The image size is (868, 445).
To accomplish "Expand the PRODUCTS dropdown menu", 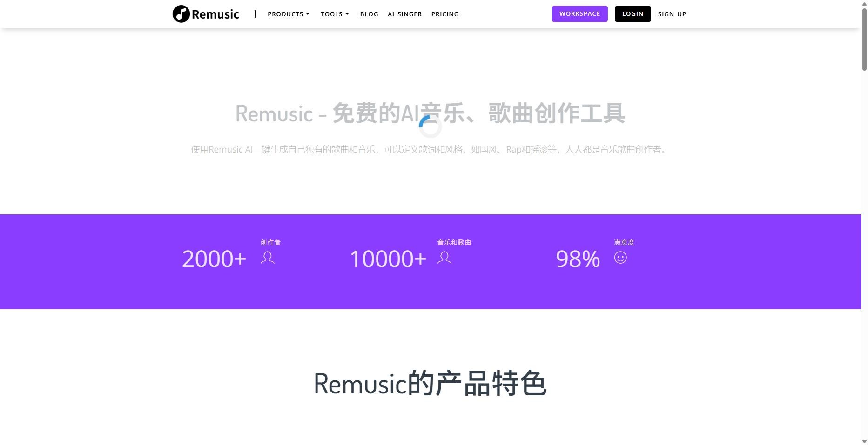I will tap(288, 14).
